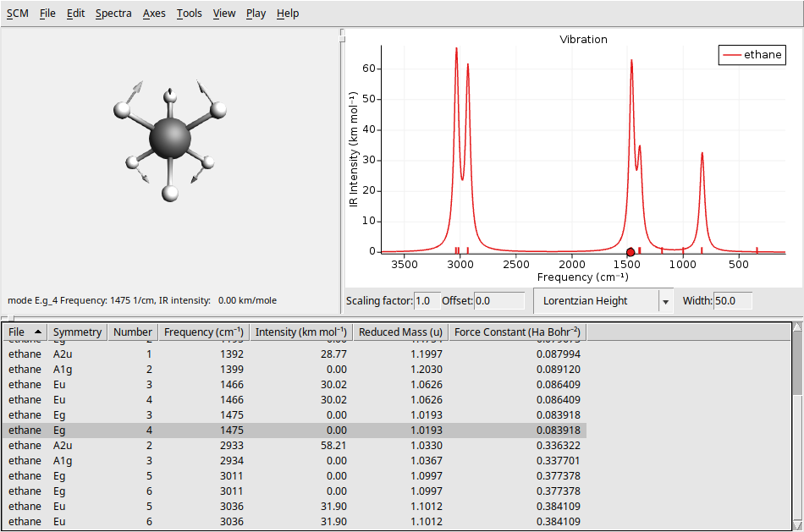Open the Help menu

click(287, 13)
